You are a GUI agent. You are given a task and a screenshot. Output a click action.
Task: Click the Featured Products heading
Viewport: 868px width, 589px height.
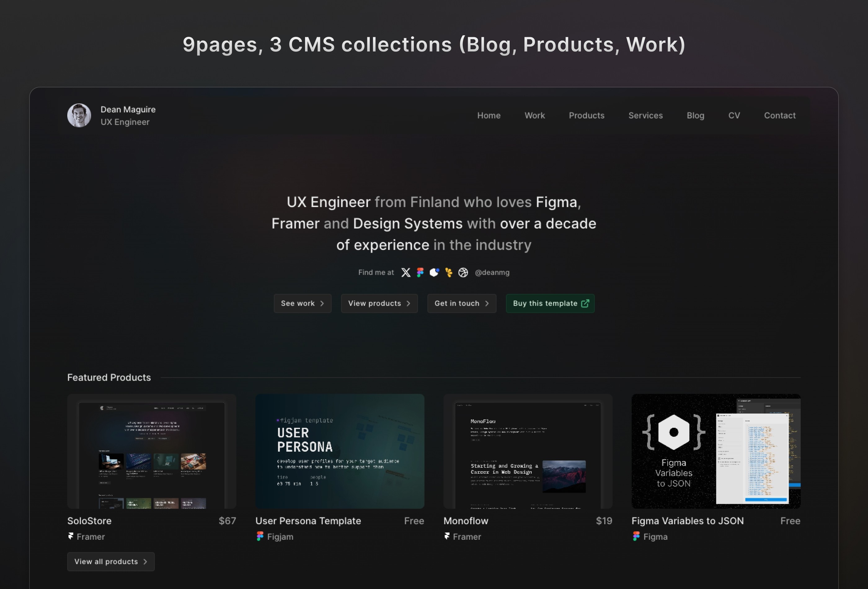[109, 377]
